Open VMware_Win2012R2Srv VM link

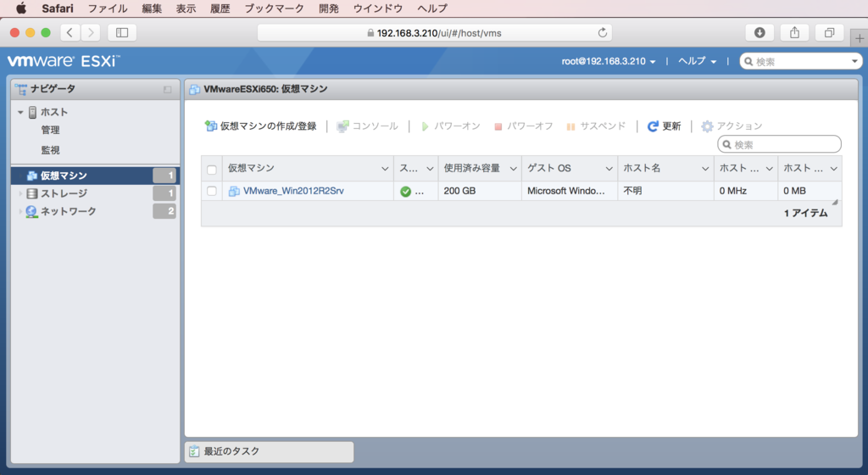pyautogui.click(x=293, y=191)
